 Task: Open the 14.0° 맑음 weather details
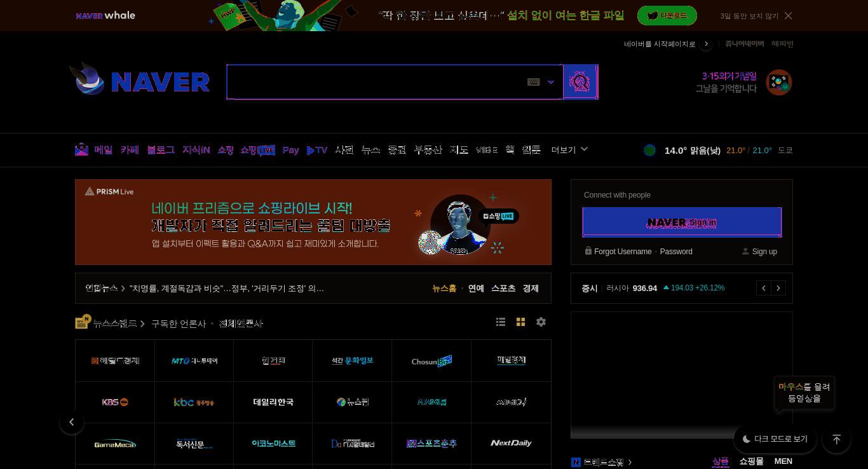693,151
